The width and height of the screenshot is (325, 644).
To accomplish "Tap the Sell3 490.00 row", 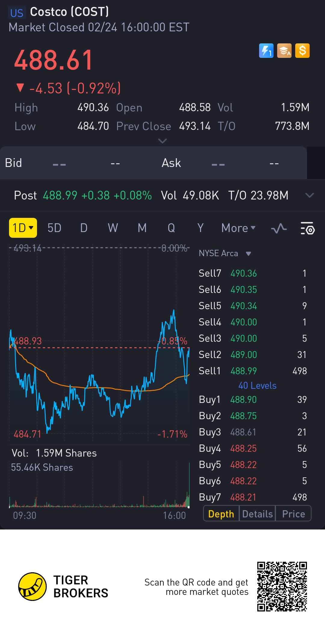I will [253, 338].
